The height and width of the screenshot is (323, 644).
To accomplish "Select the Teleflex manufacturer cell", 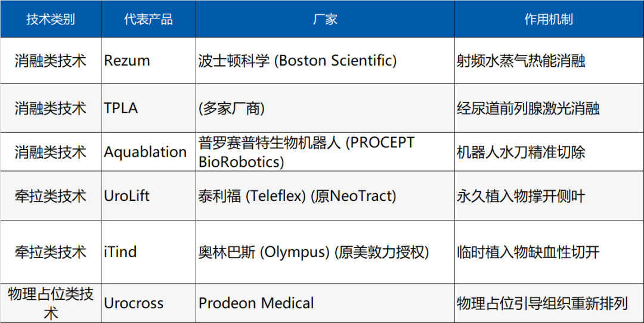I will point(325,196).
